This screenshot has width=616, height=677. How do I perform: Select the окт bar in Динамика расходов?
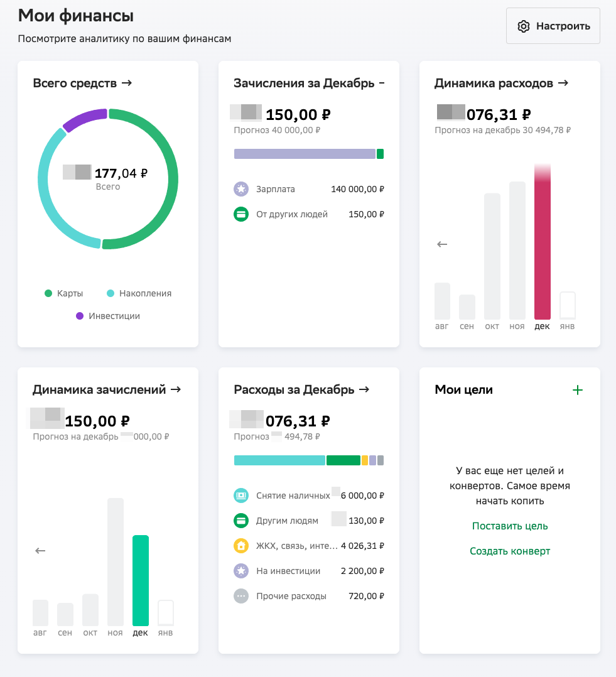[x=492, y=256]
